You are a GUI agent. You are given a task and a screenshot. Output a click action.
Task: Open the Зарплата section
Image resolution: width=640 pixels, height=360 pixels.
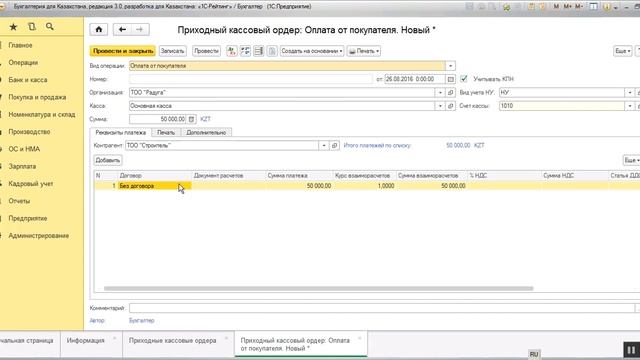(22, 167)
